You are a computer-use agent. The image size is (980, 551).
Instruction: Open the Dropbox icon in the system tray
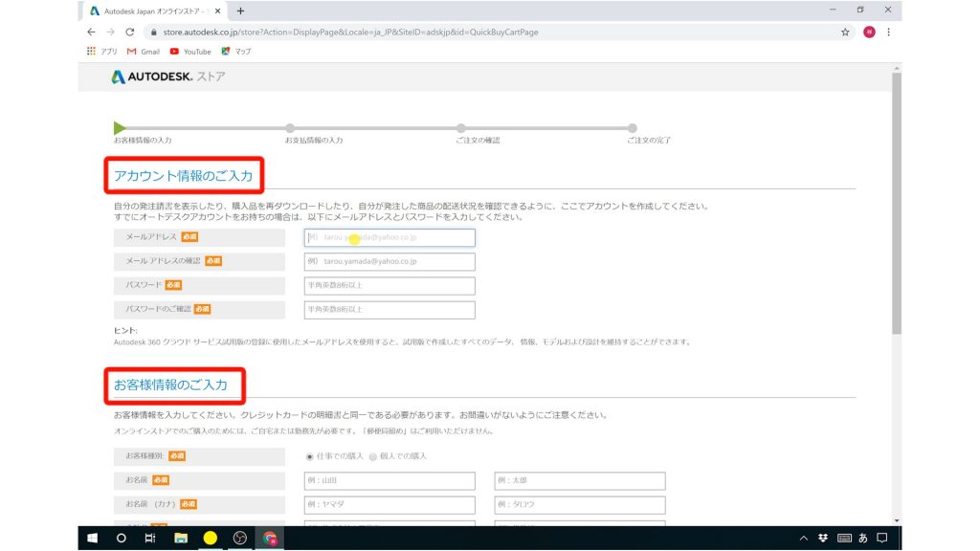824,539
